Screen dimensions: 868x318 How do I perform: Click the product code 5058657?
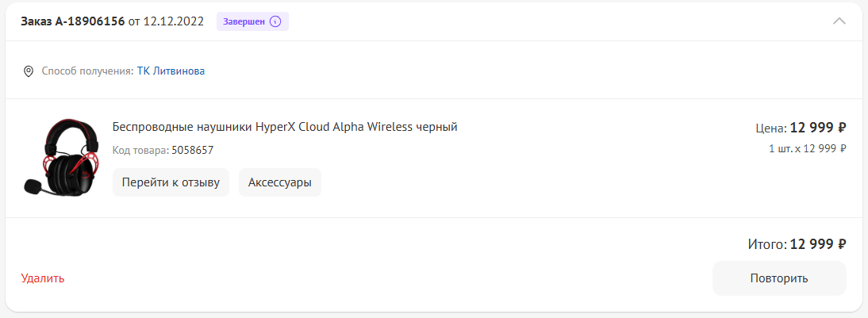193,150
